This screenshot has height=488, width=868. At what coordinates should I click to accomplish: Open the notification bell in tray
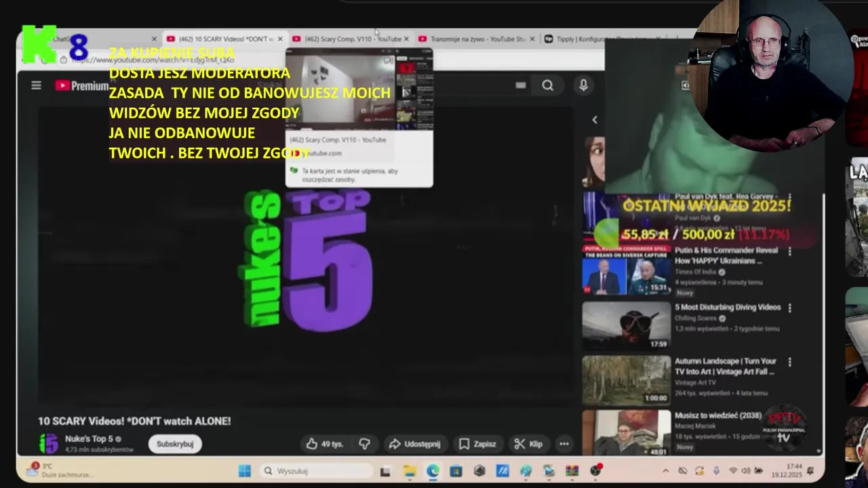click(x=811, y=471)
